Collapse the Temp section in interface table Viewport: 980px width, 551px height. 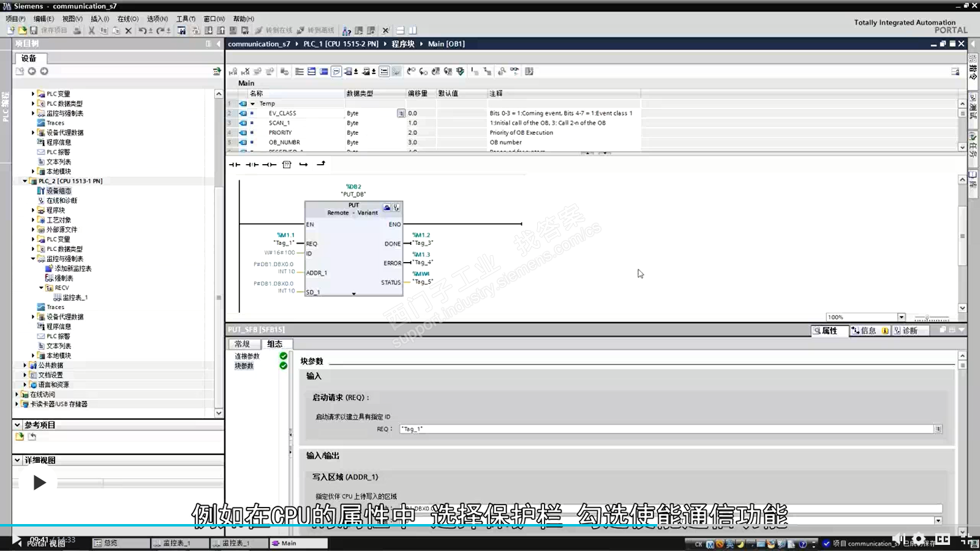coord(252,103)
